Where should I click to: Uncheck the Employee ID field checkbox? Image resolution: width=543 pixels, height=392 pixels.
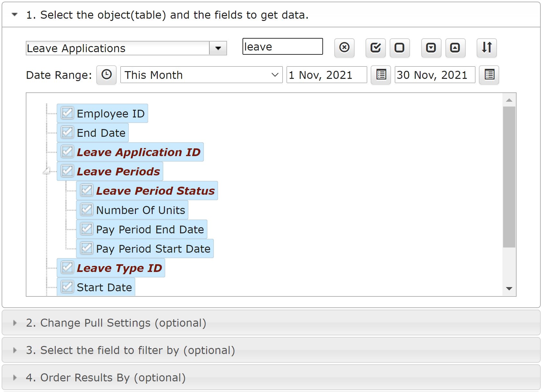[x=67, y=113]
